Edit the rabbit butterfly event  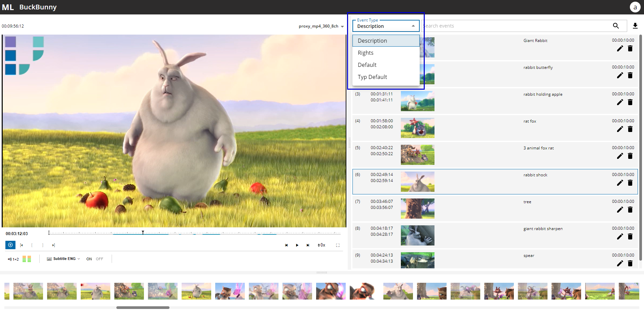[620, 75]
